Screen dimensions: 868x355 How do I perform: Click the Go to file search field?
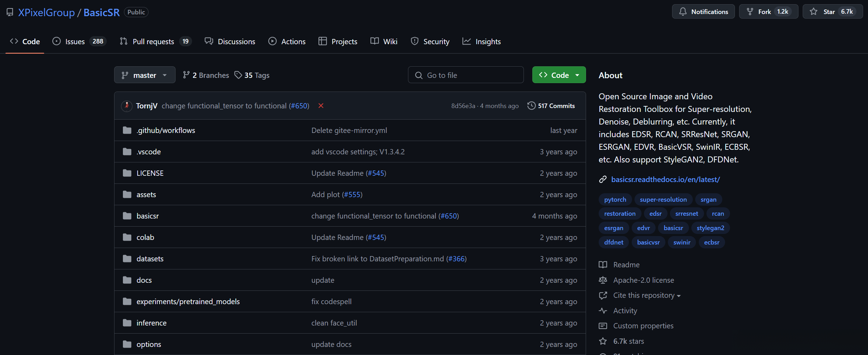[466, 75]
